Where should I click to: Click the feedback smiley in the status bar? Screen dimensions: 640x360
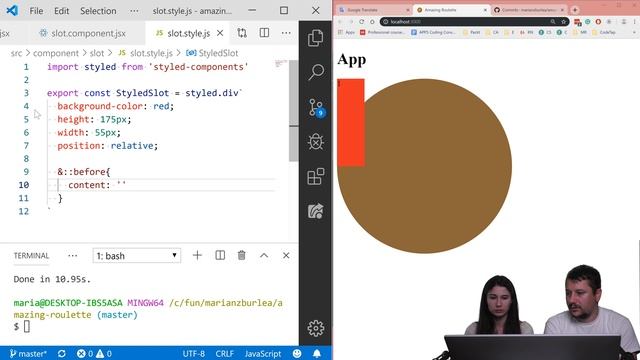click(297, 353)
